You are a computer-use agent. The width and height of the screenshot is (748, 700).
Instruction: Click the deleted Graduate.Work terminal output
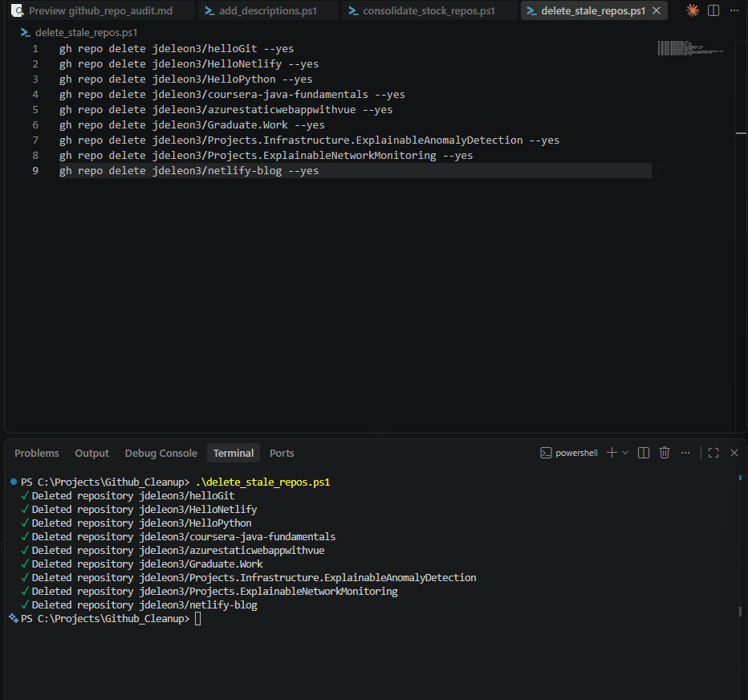click(x=148, y=564)
